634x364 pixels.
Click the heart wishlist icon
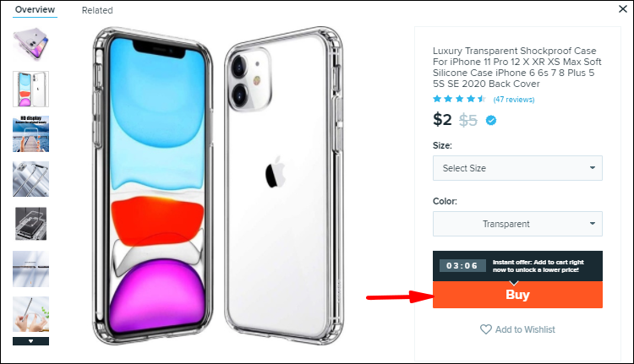tap(485, 329)
